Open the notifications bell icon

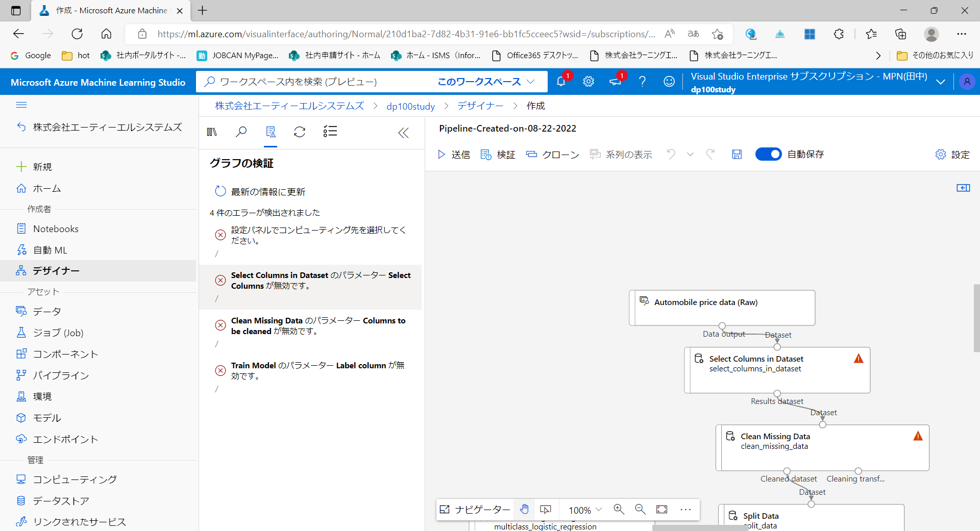[x=561, y=81]
